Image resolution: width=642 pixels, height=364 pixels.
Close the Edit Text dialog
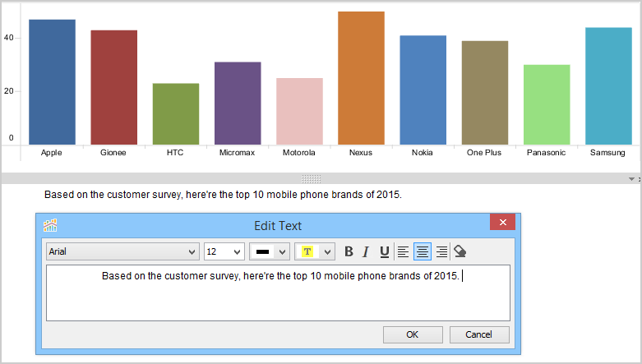[503, 222]
